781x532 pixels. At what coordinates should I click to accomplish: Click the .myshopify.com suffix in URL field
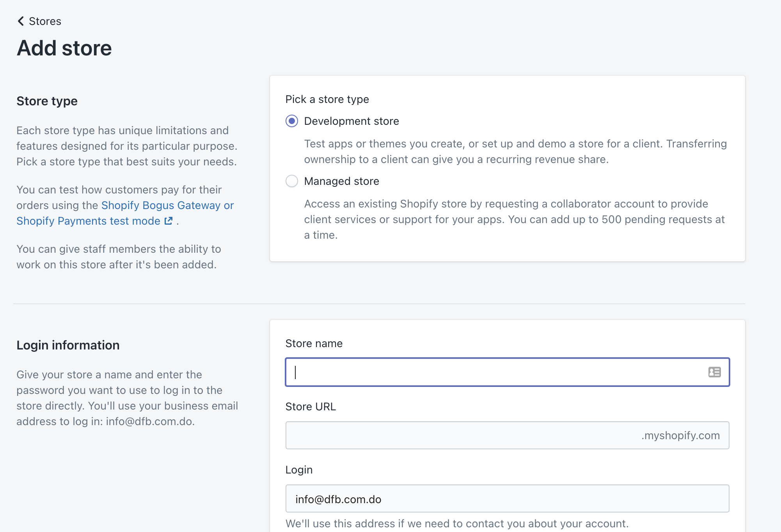[680, 435]
